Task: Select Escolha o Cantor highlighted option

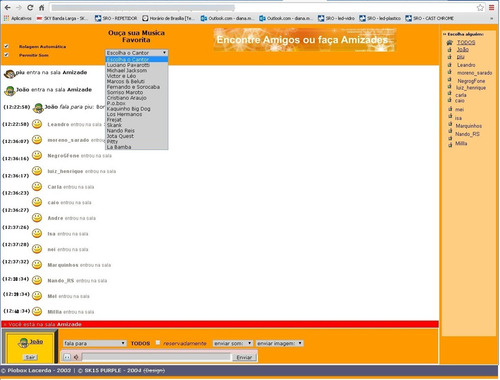Action: [x=137, y=59]
